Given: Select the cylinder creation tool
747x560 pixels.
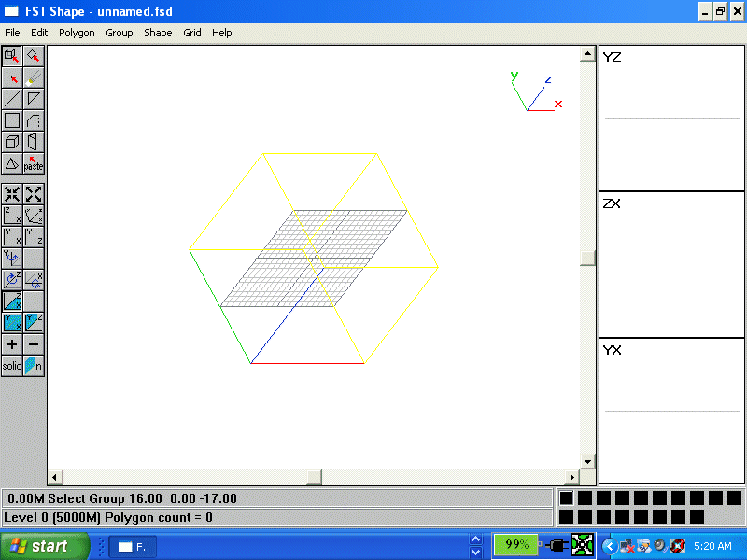Looking at the screenshot, I should coord(33,142).
